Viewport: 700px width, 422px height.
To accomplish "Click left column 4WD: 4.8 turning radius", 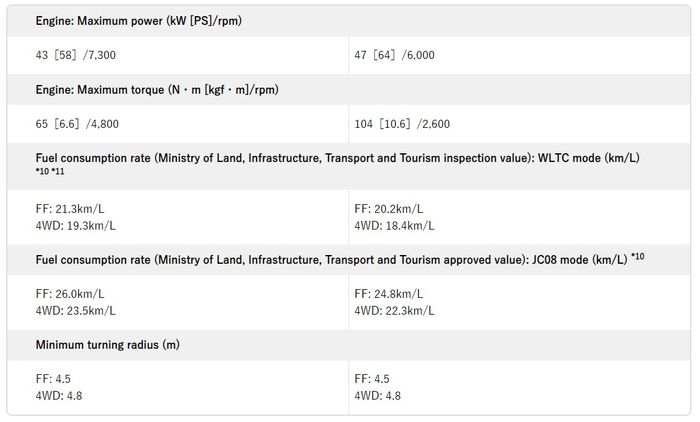I will 58,396.
